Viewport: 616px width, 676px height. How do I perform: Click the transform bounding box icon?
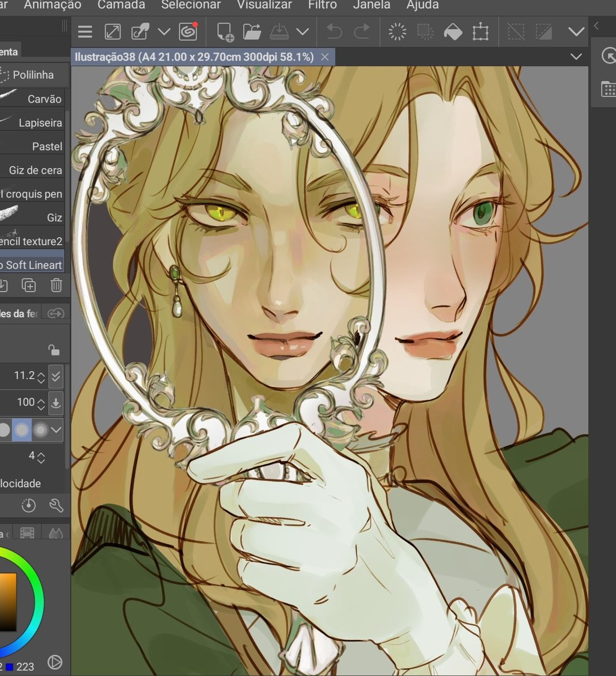[481, 32]
